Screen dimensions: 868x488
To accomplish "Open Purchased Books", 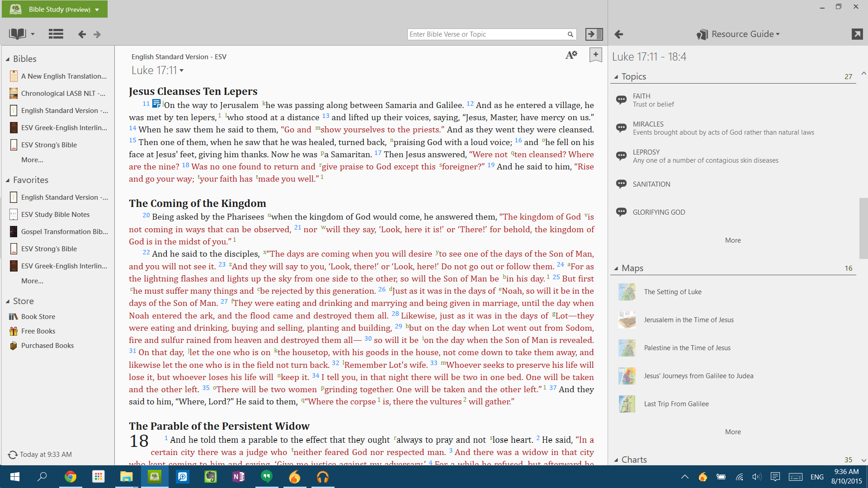I will [x=47, y=346].
